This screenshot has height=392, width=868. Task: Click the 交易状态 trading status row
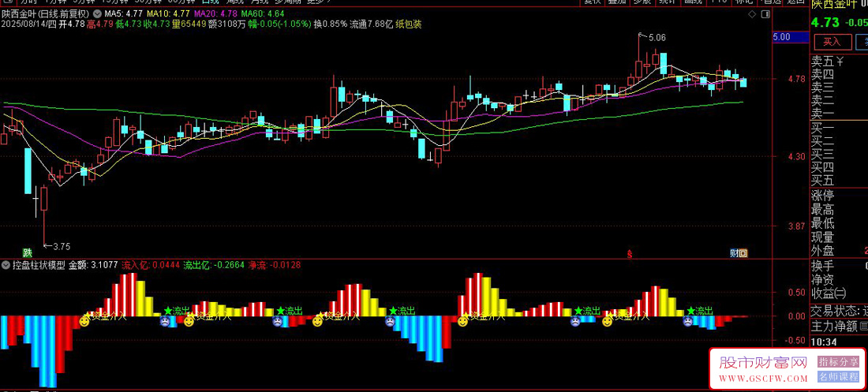click(838, 311)
